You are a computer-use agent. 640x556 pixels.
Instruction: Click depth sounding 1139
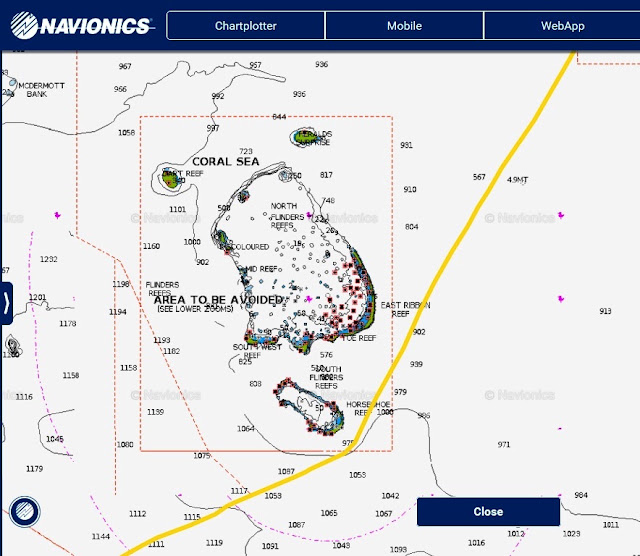coord(155,412)
